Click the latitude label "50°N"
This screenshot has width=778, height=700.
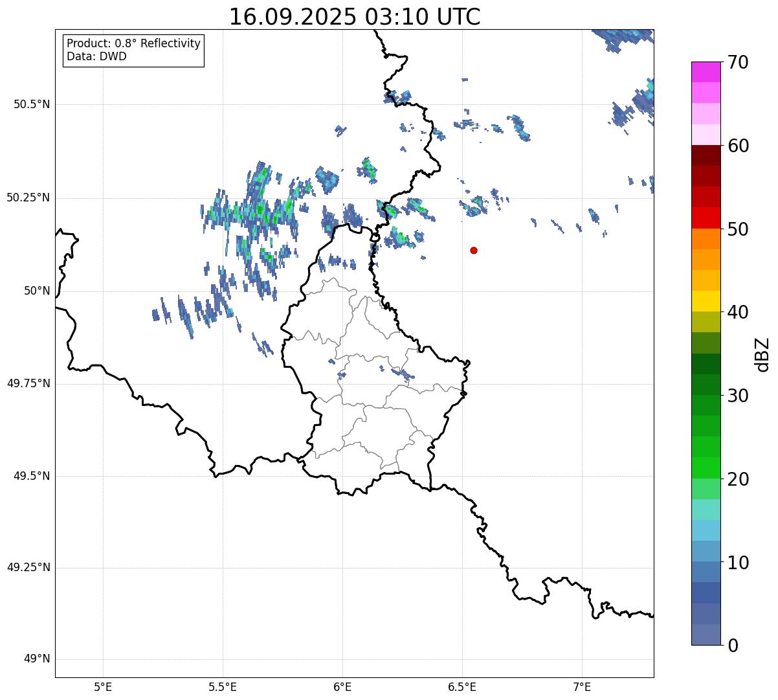[37, 291]
